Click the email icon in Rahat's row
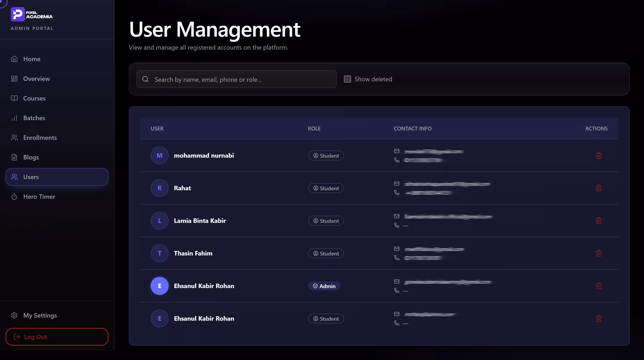Image resolution: width=644 pixels, height=360 pixels. coord(397,184)
